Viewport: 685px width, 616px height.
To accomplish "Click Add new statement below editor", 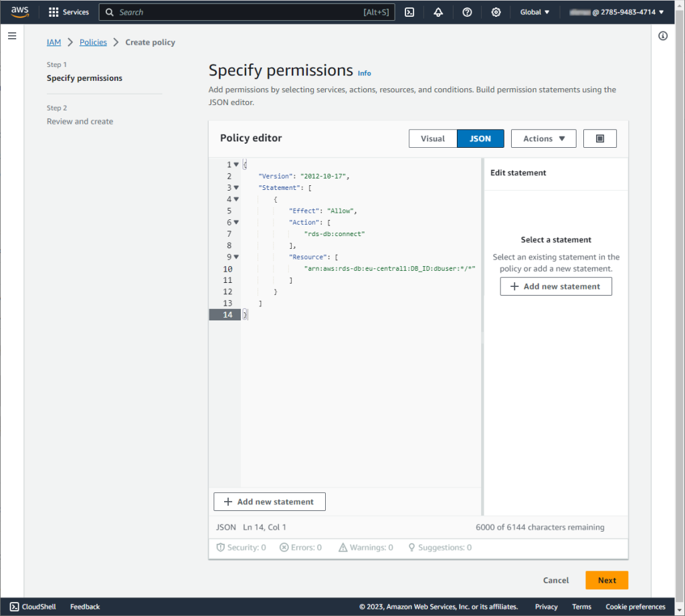I will pyautogui.click(x=269, y=502).
